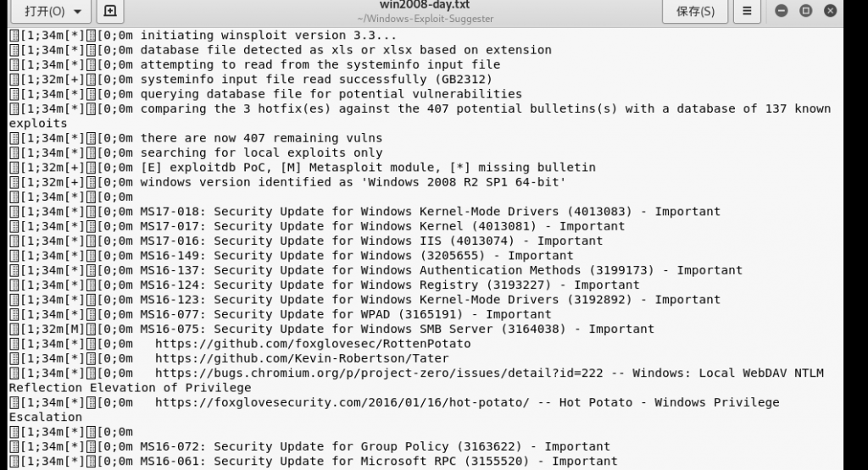Maximize the editor window
This screenshot has width=868, height=470.
coord(805,10)
